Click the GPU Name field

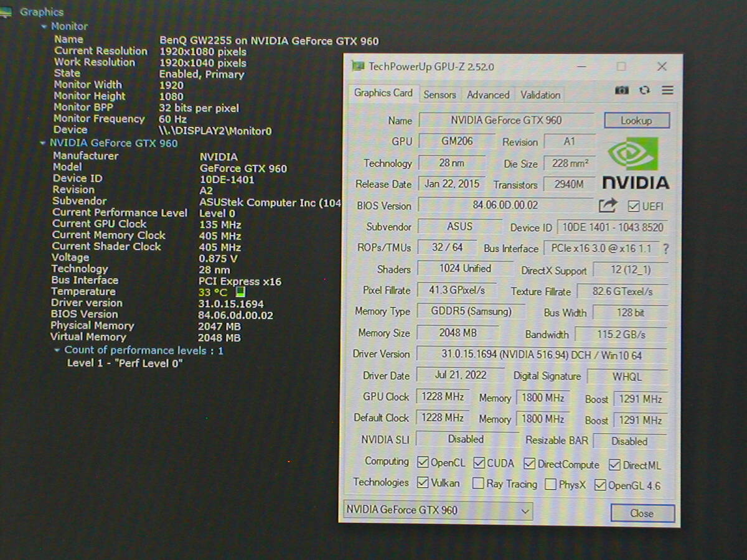(506, 120)
